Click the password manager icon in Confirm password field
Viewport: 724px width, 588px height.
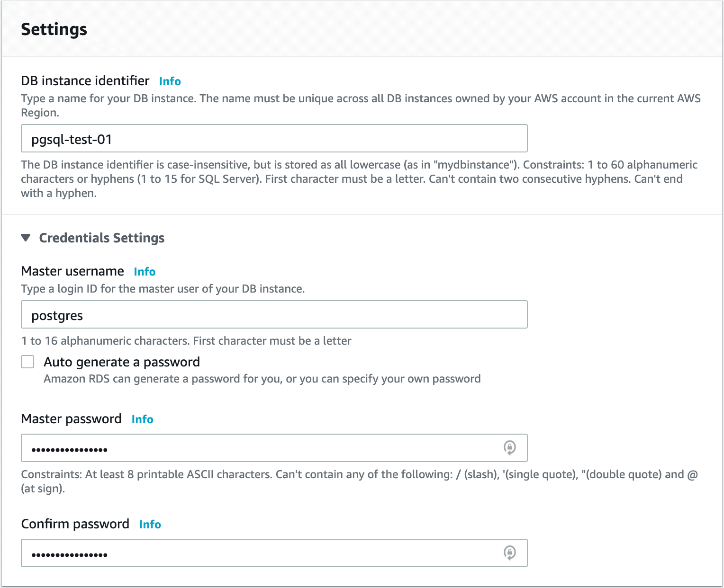(x=509, y=552)
